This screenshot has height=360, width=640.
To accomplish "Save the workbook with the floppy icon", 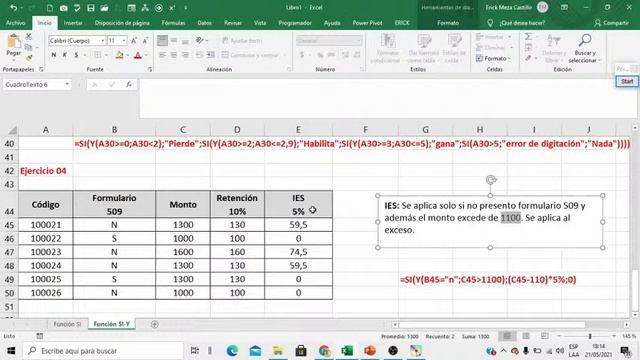I will coord(91,8).
